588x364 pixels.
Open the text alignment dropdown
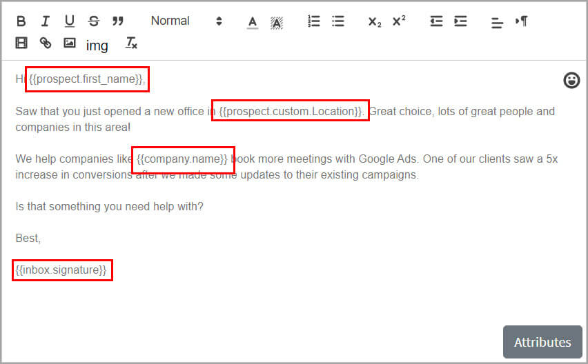[497, 22]
